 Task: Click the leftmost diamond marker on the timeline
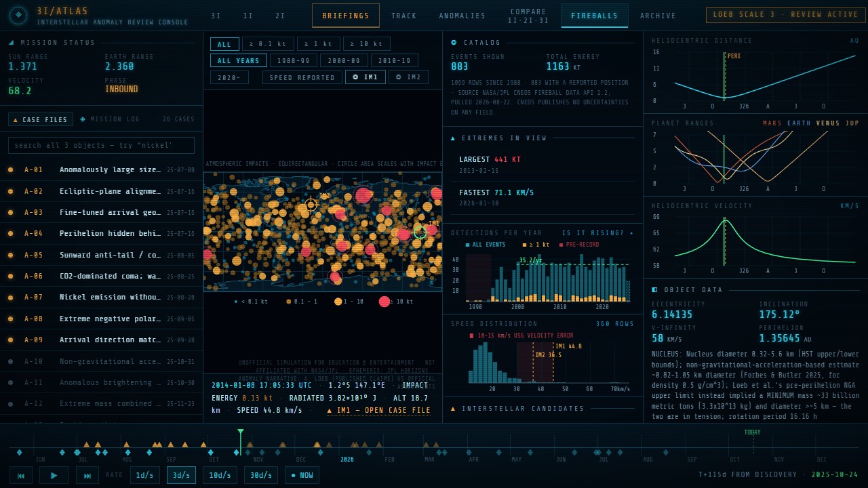tap(20, 452)
